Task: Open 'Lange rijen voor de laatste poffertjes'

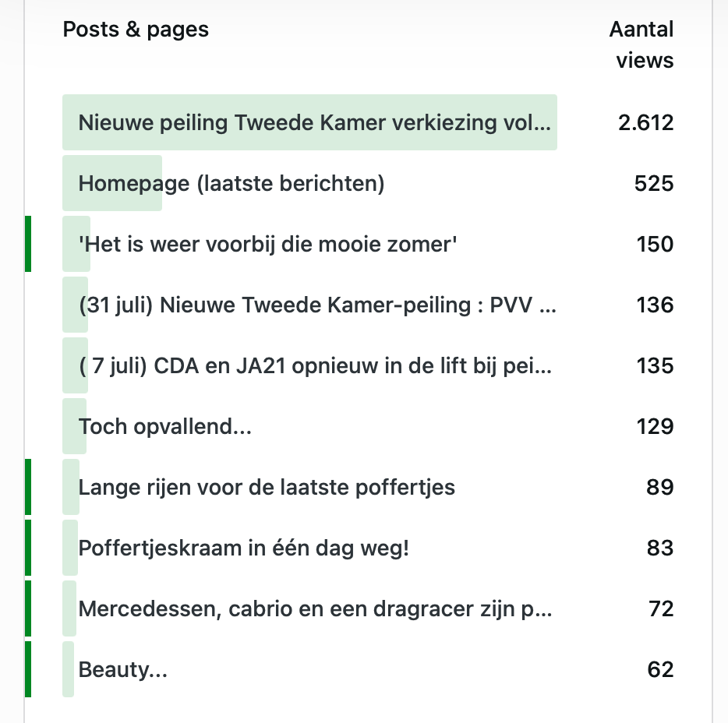Action: click(x=267, y=488)
